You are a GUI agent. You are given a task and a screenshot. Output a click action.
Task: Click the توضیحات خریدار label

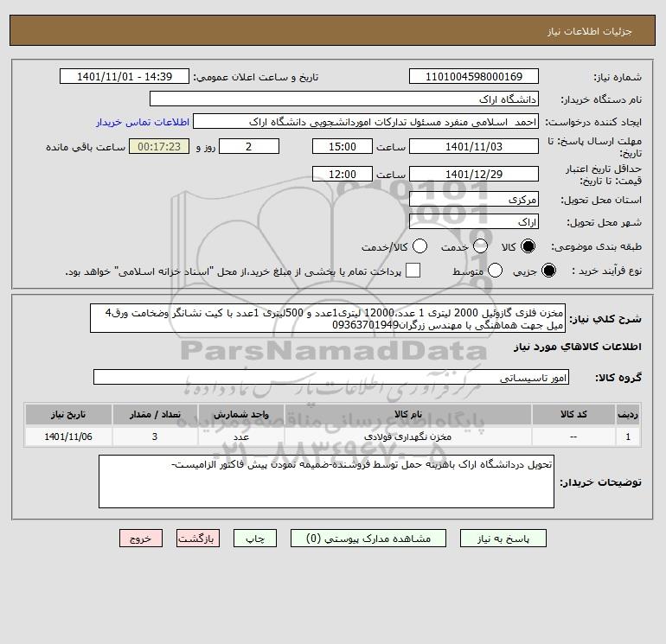click(600, 482)
